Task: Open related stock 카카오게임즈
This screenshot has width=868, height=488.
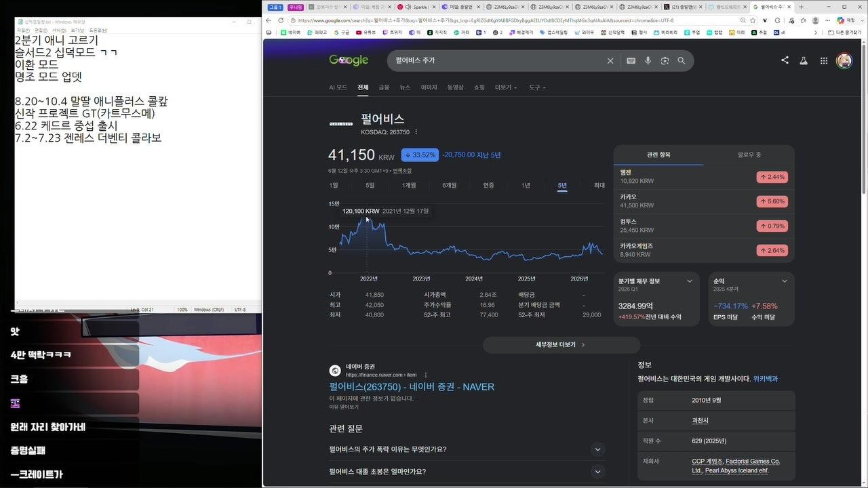Action: [704, 250]
